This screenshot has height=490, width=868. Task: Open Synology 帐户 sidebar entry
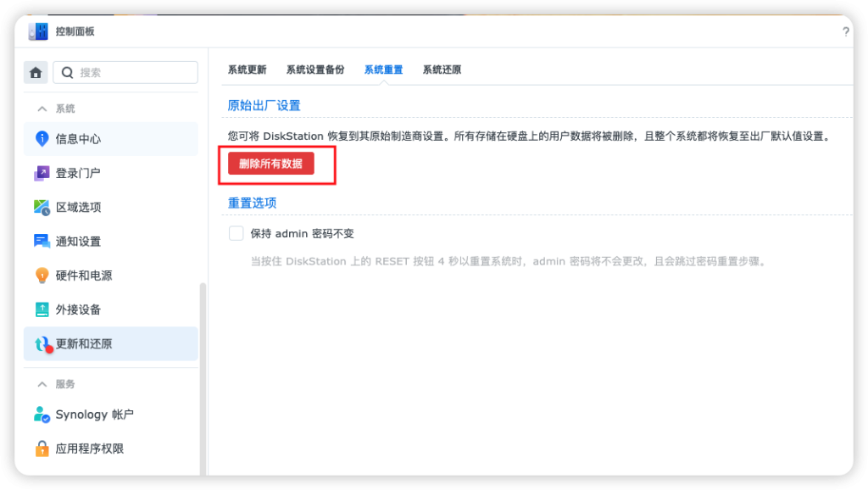[111, 415]
